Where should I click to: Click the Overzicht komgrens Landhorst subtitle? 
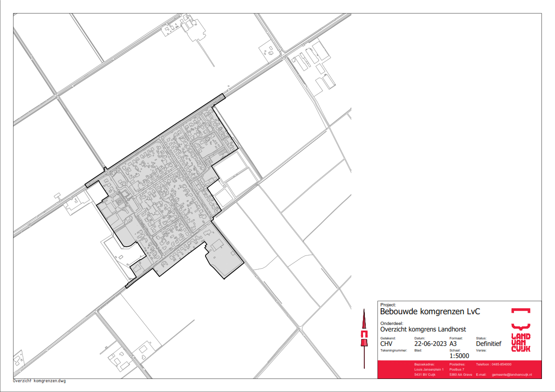coord(423,329)
